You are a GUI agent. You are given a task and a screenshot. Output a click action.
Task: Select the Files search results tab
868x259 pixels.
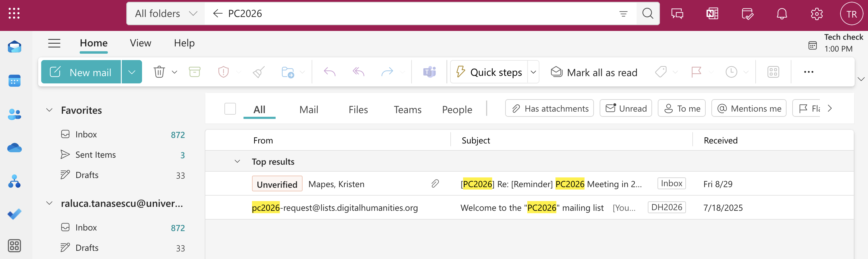coord(358,109)
